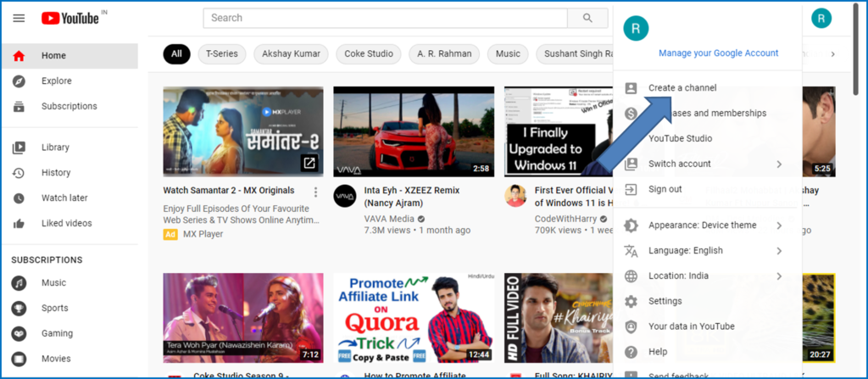Open the Khairiyat HD Full Video thumbnail

pyautogui.click(x=559, y=318)
